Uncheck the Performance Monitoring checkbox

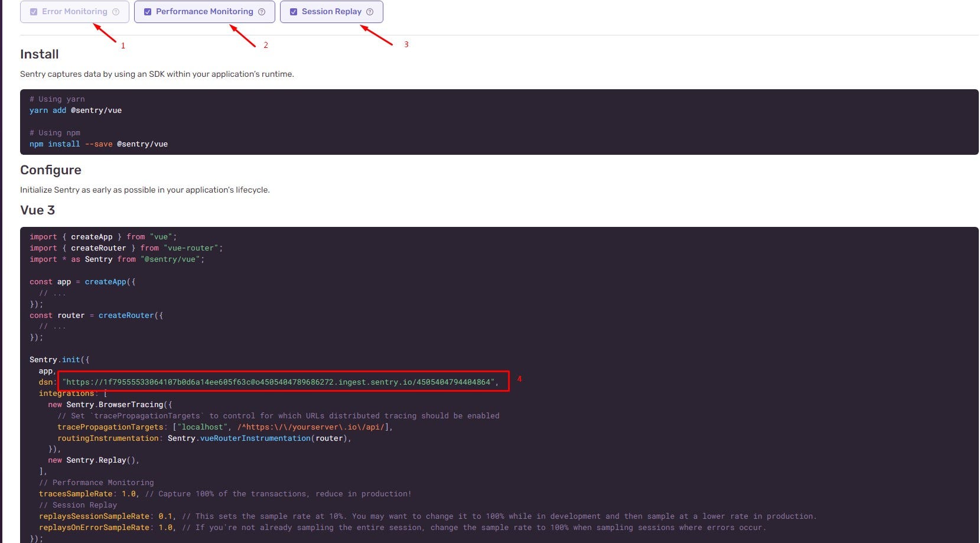pos(148,12)
